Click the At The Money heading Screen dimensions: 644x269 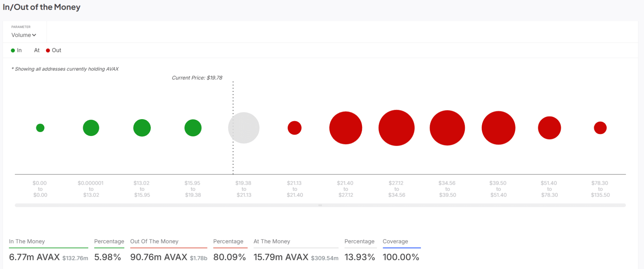pos(272,241)
